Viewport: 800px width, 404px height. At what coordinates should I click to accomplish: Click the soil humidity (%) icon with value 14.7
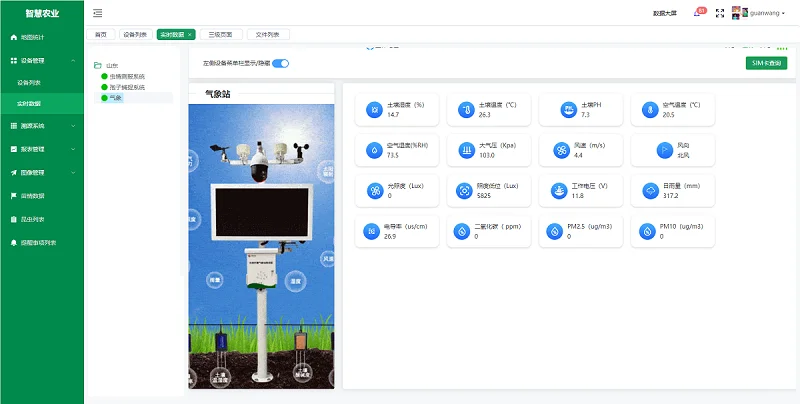click(x=374, y=110)
